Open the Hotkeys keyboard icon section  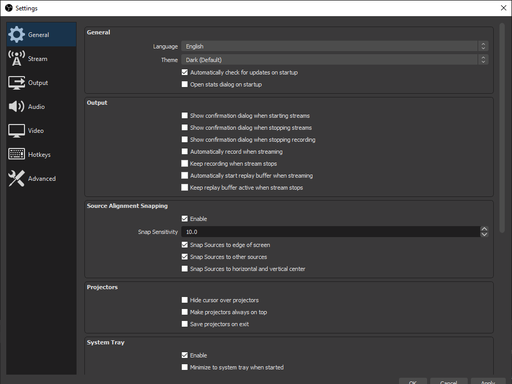16,154
